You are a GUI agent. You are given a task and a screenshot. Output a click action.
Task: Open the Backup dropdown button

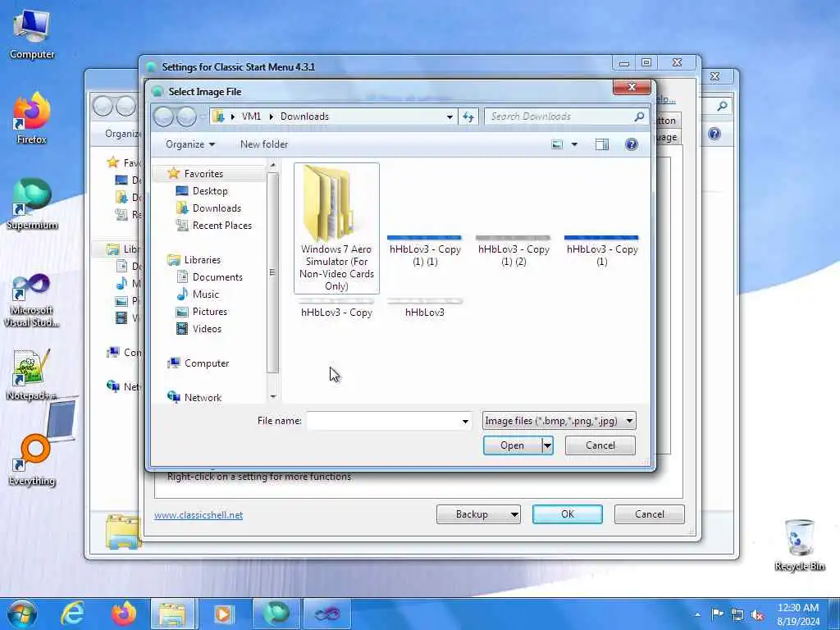coord(478,514)
